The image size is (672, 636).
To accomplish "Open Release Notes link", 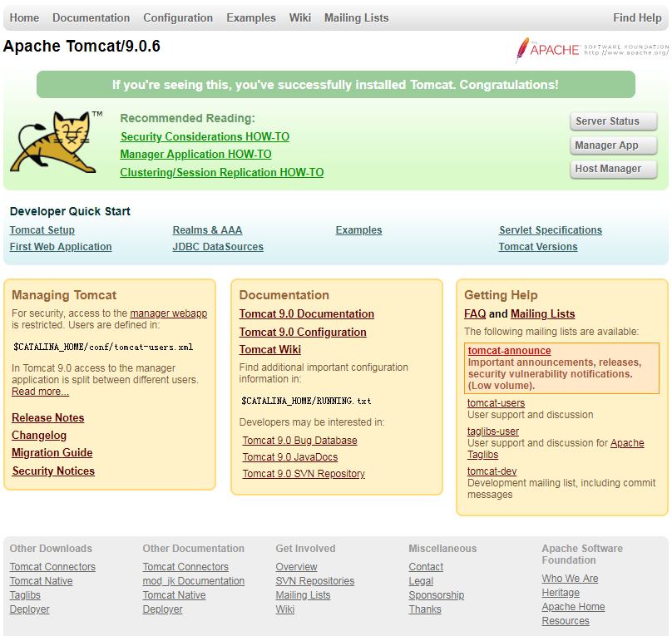I will [x=48, y=417].
